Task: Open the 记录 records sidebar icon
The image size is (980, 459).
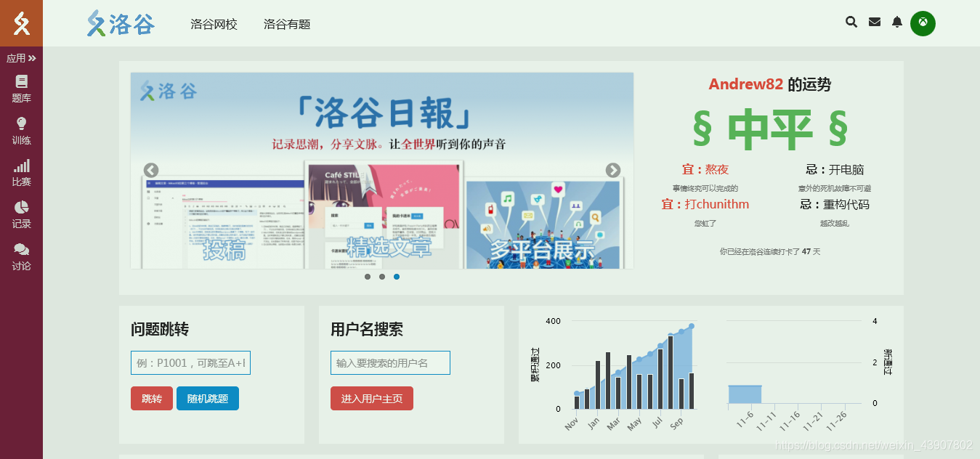Action: [x=21, y=214]
